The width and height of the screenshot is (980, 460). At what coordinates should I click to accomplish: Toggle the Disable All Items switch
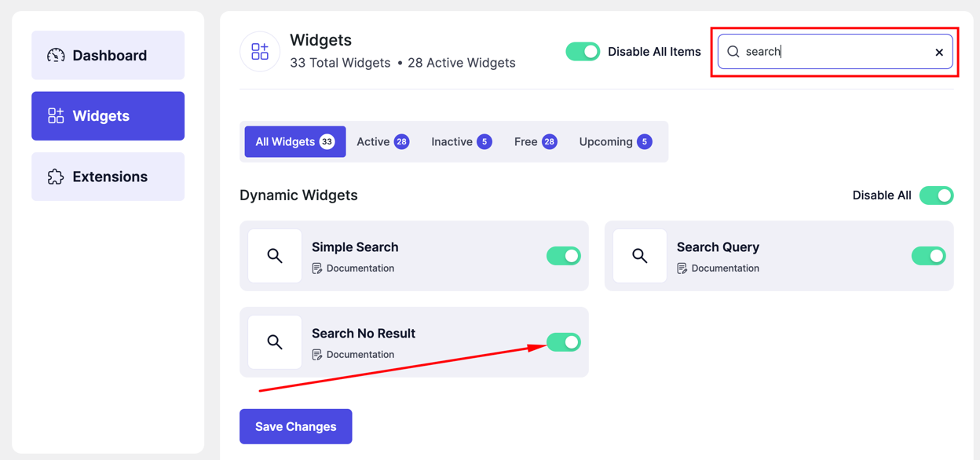(583, 52)
